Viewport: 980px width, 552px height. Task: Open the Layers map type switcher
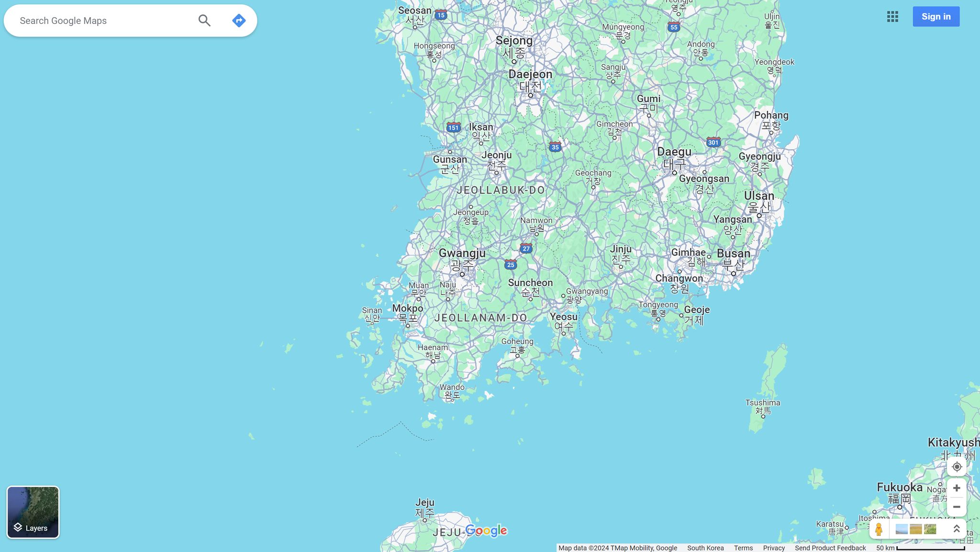(33, 512)
